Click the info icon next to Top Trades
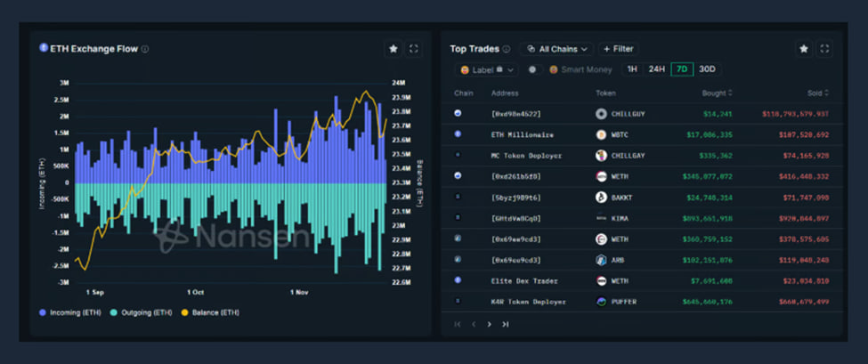Viewport: 868px width, 364px height. coord(507,49)
